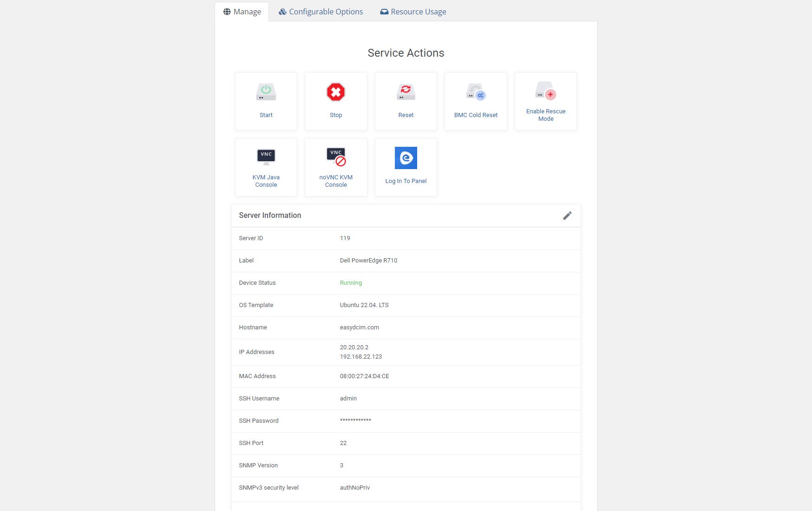Select the Manage tab

point(242,11)
